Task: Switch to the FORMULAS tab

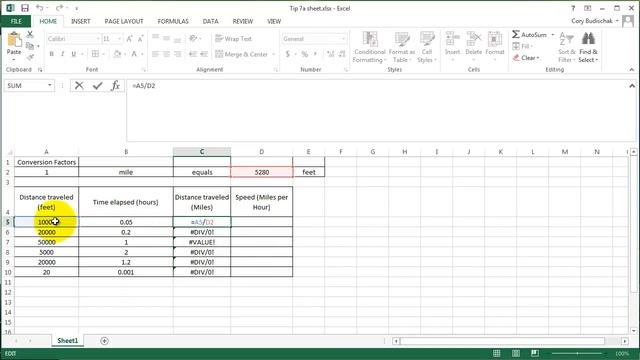Action: click(x=173, y=21)
